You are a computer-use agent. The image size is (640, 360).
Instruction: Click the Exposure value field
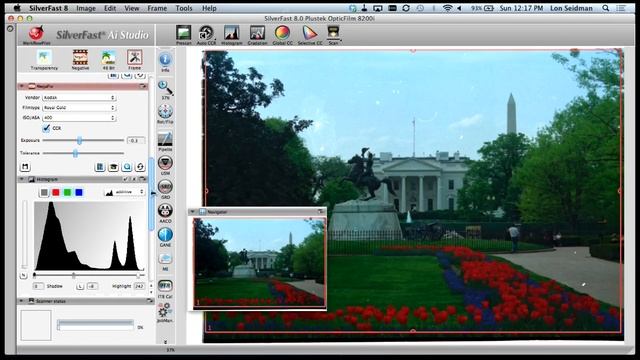136,140
